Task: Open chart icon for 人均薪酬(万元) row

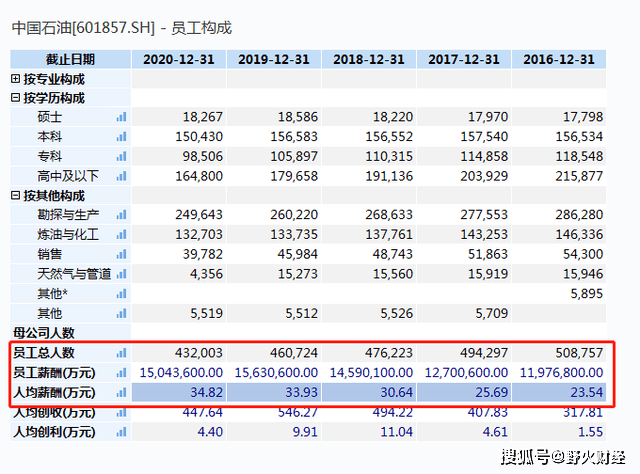Action: coord(121,393)
